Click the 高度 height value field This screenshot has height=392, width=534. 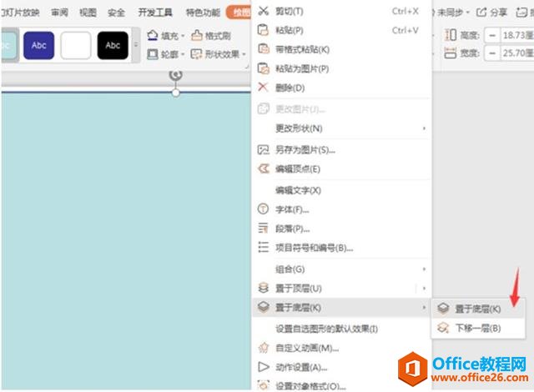(x=509, y=35)
